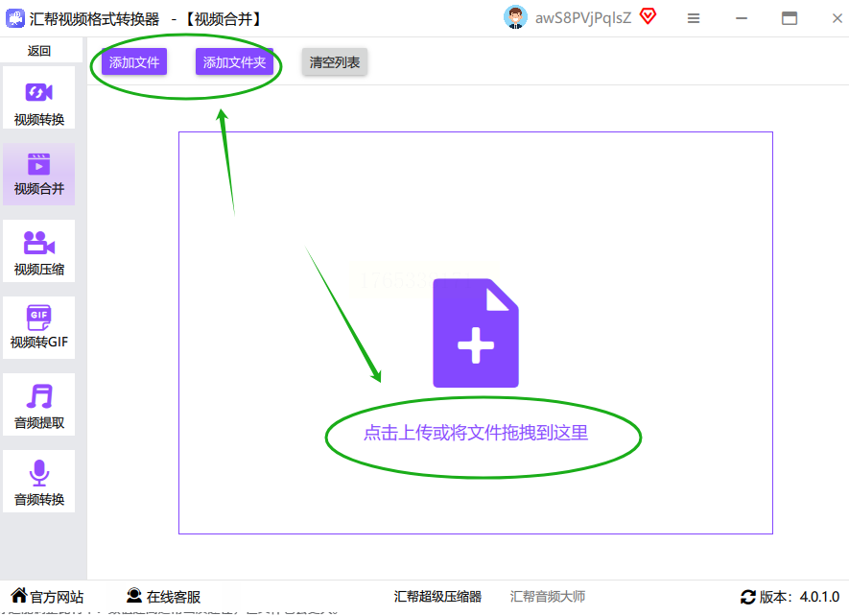Image resolution: width=849 pixels, height=616 pixels.
Task: Click the 汇帮超级压缩器 link
Action: (437, 597)
